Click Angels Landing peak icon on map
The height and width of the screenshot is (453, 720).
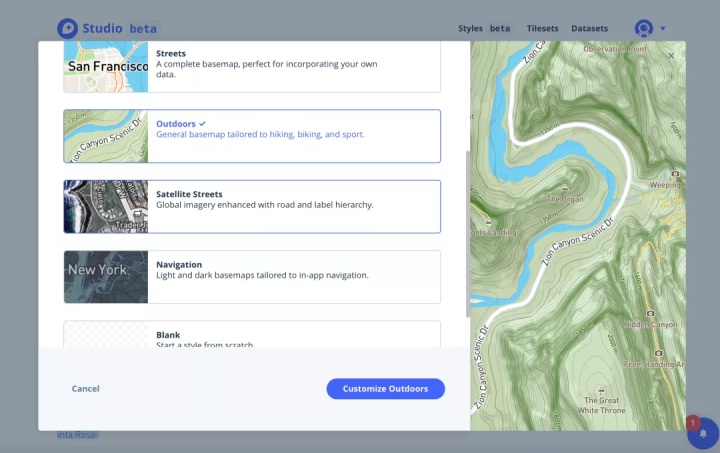pyautogui.click(x=489, y=223)
